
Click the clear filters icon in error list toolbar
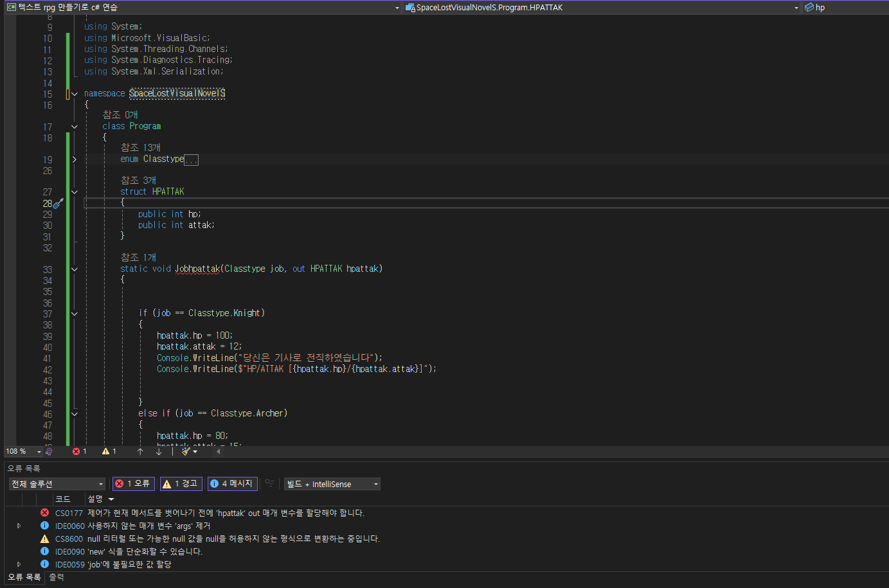coord(270,483)
